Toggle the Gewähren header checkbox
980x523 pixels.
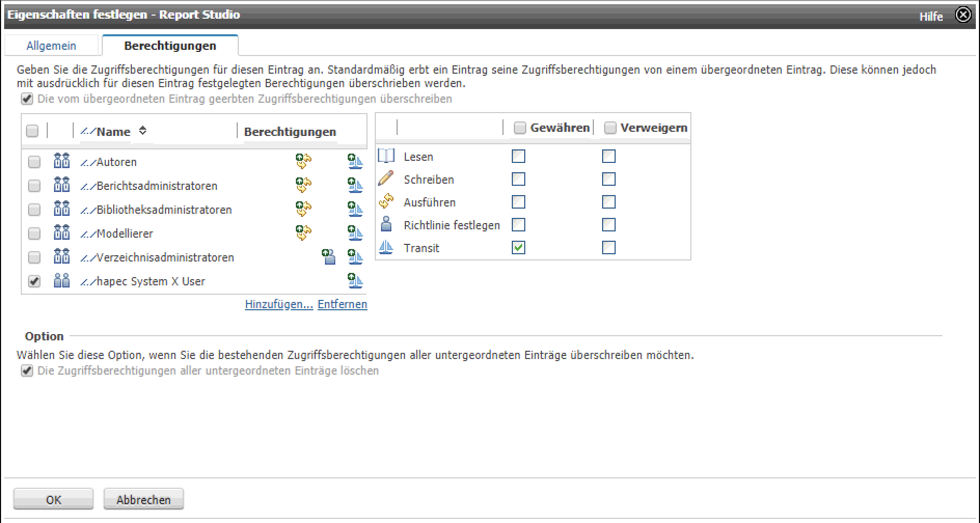pos(520,128)
